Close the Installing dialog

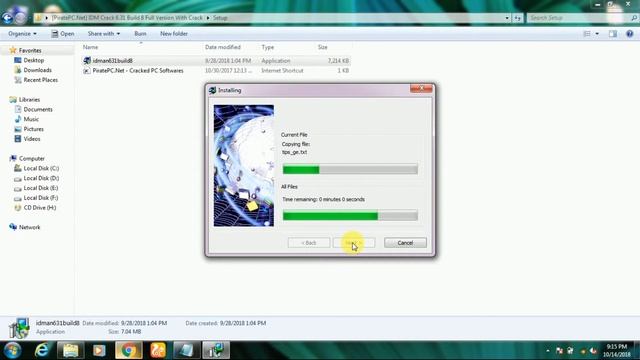(421, 88)
